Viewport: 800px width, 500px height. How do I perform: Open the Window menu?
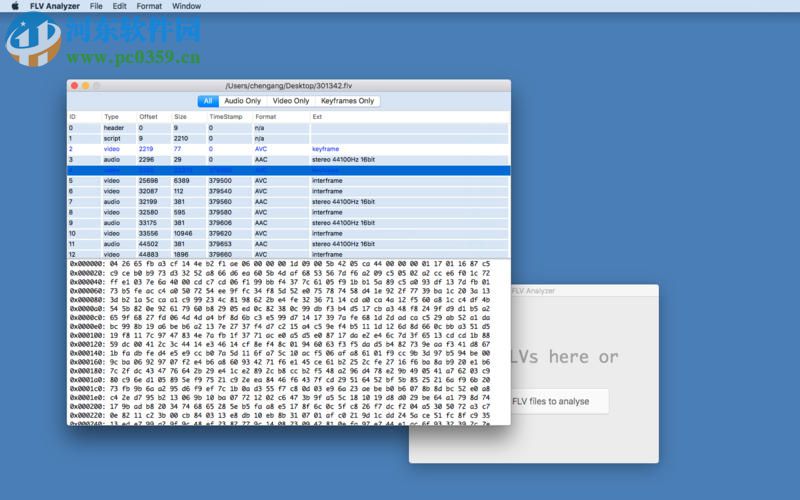(x=186, y=6)
